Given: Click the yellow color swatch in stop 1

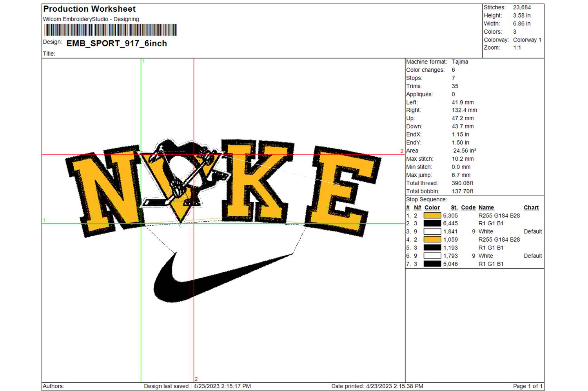Looking at the screenshot, I should coord(432,215).
